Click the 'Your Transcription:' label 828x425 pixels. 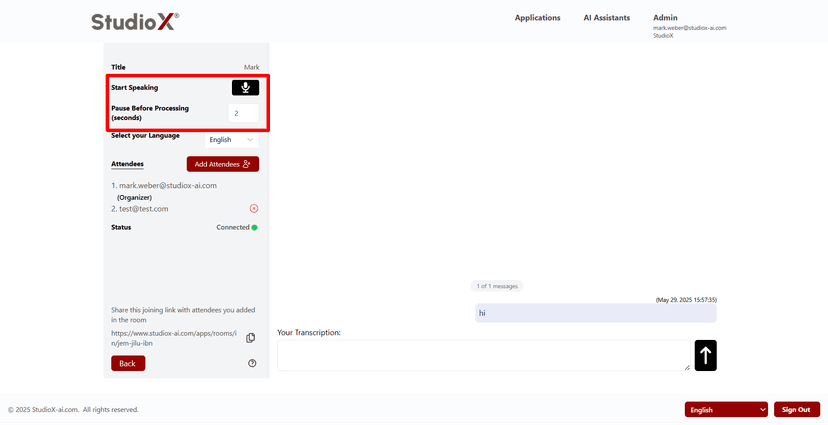309,333
